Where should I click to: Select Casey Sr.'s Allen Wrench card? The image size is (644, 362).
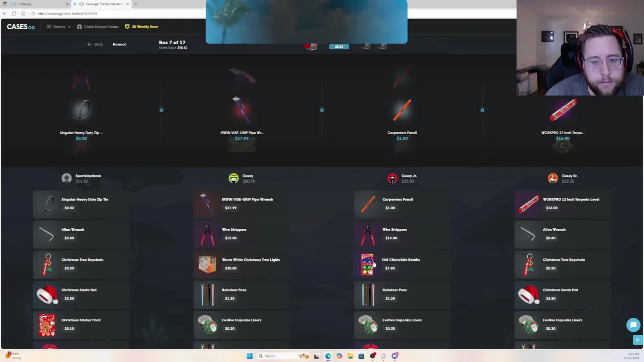click(562, 234)
